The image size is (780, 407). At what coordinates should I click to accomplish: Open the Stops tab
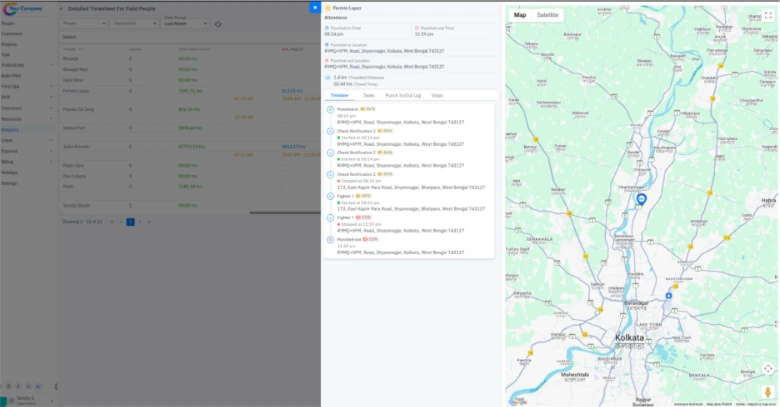(437, 95)
